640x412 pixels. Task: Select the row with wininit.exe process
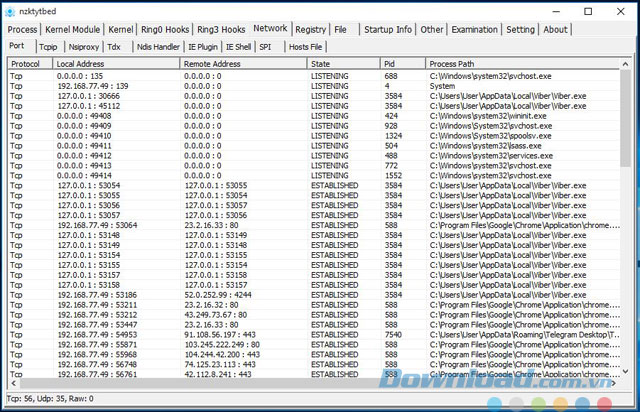300,115
